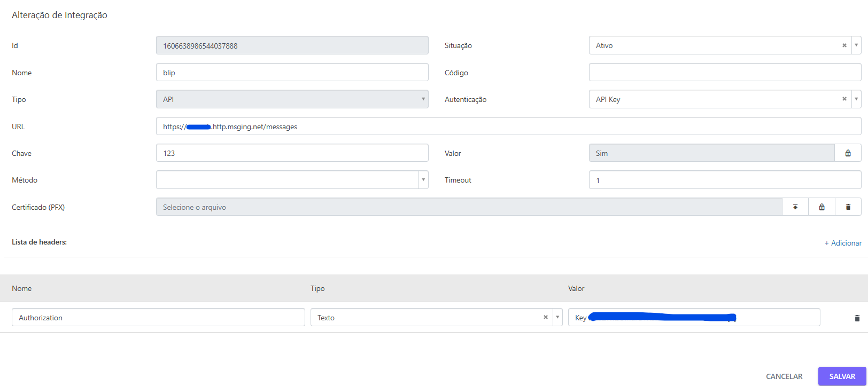Clear the Texto type in header row
This screenshot has width=868, height=386.
point(546,317)
